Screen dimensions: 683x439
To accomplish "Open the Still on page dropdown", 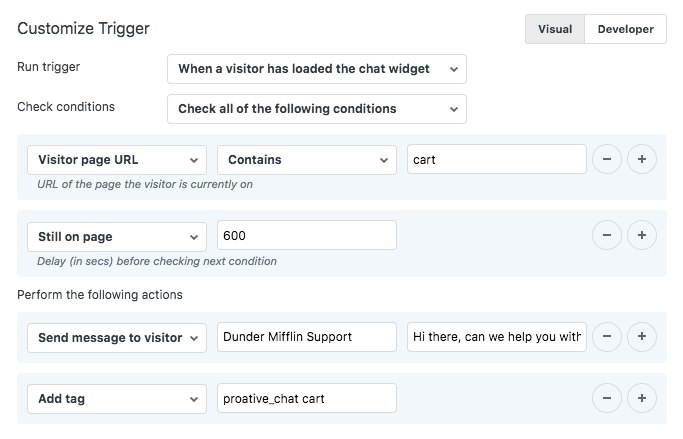I will coord(117,236).
